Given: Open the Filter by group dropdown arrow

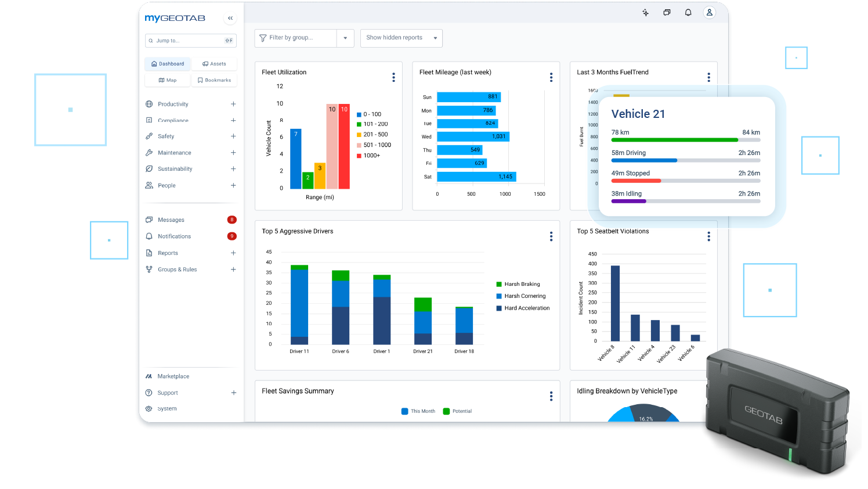Looking at the screenshot, I should [345, 38].
